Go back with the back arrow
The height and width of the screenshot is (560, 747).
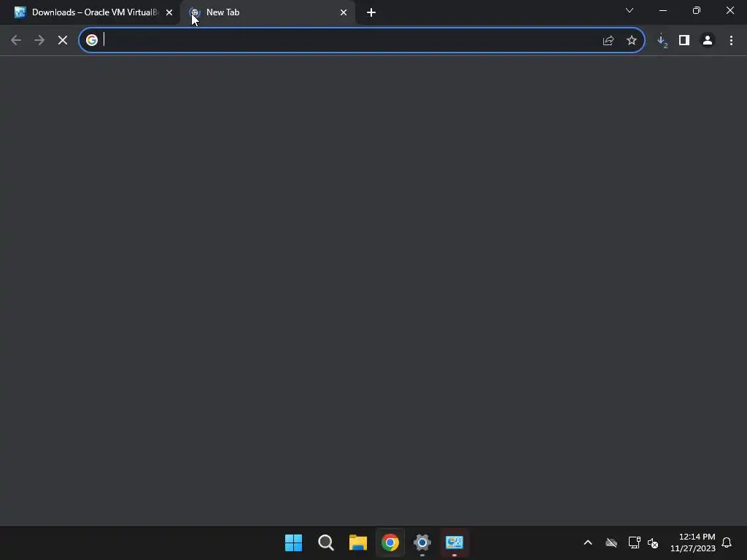point(16,41)
